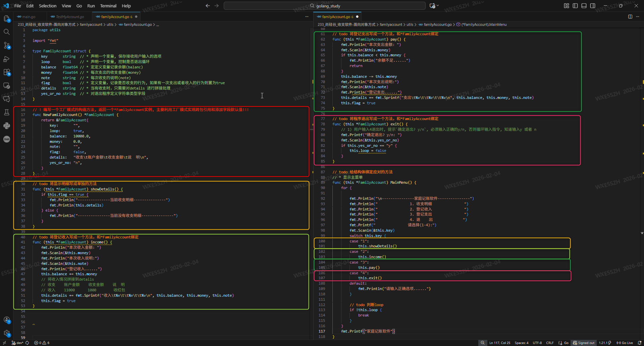The image size is (644, 346).
Task: Toggle the secondary side bar visibility
Action: [x=593, y=6]
